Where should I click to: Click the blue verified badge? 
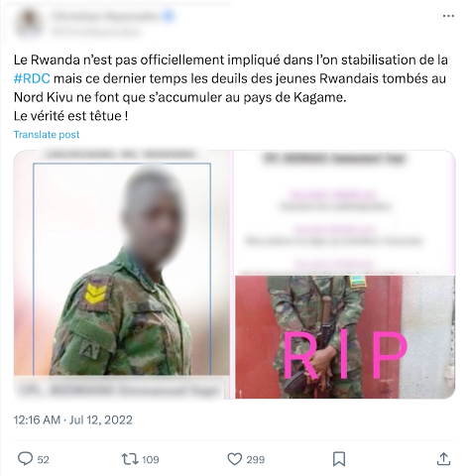tap(169, 16)
